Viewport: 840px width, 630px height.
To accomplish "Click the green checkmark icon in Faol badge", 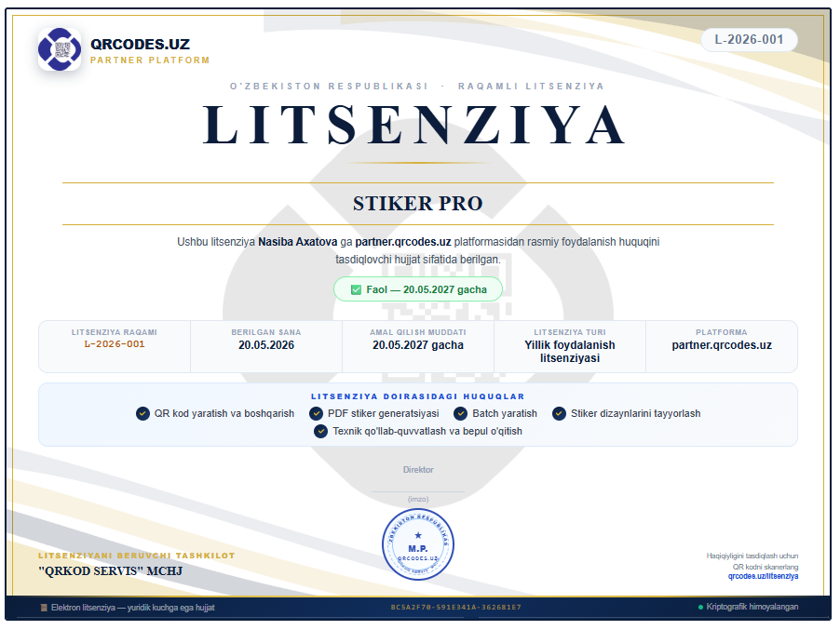I will coord(356,289).
